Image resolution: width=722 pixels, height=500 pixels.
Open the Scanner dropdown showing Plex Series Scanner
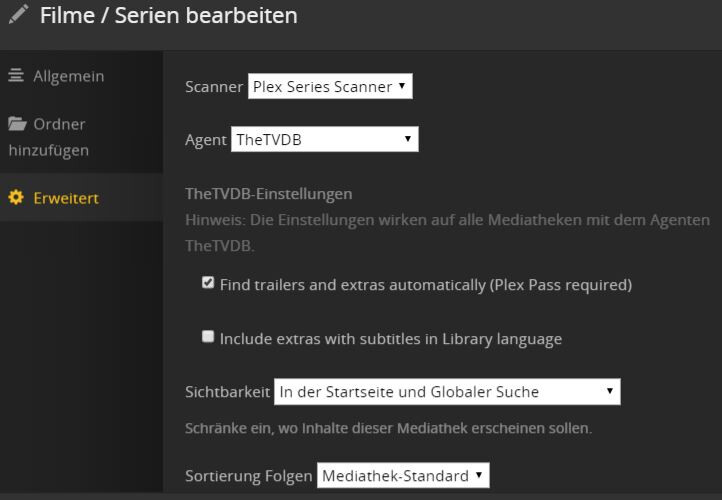click(329, 86)
